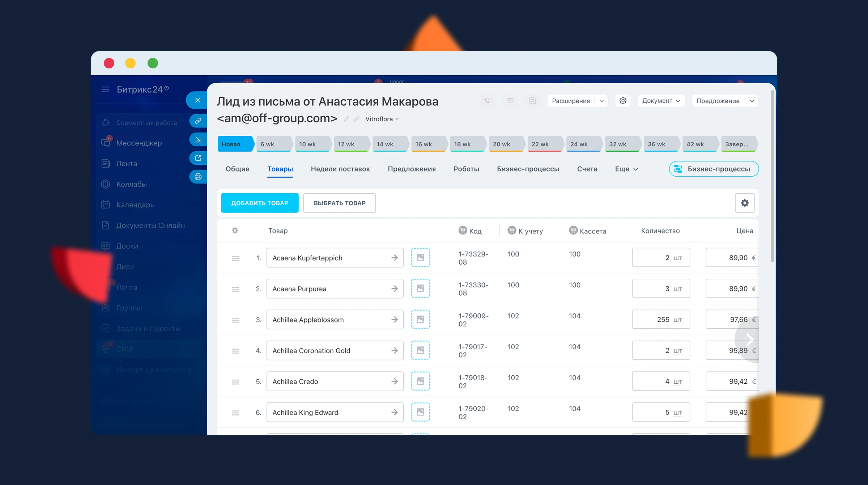Screen dimensions: 868x485
Task: Click the copy link icon in side panel
Action: (x=198, y=121)
